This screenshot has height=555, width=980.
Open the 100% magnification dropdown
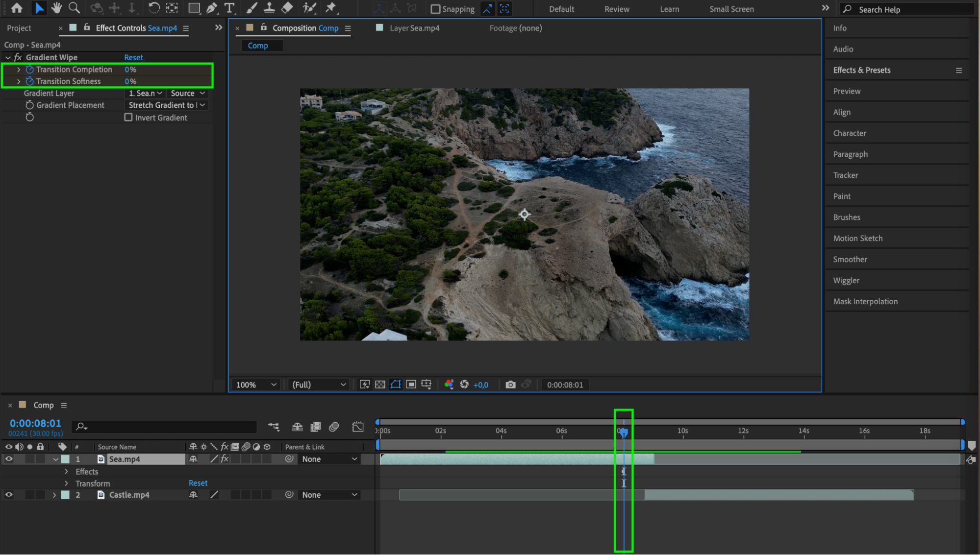256,385
